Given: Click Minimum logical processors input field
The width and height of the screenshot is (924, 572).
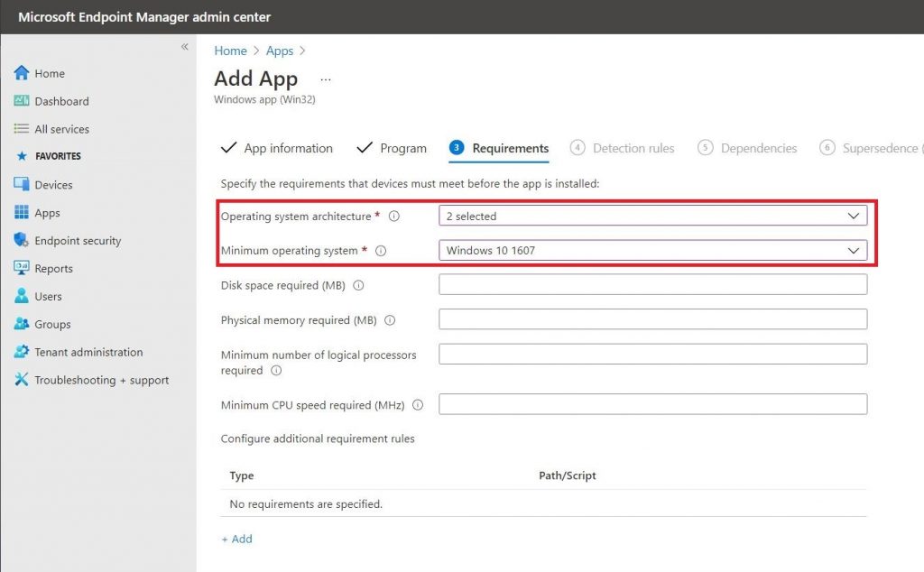Looking at the screenshot, I should (653, 354).
